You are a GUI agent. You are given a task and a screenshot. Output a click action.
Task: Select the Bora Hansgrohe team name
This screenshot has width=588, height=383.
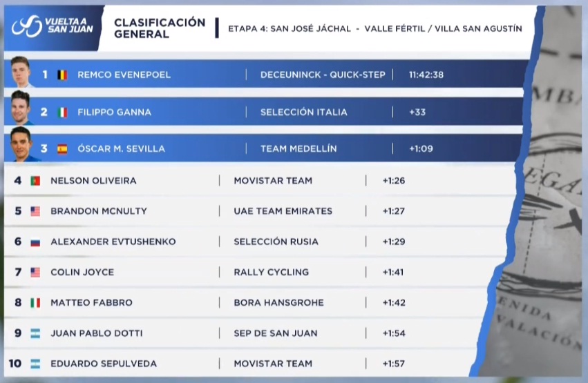[x=278, y=302]
